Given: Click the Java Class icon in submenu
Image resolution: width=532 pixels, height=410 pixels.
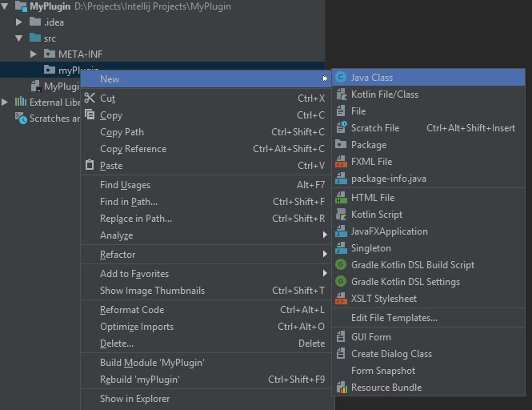Looking at the screenshot, I should click(x=342, y=78).
